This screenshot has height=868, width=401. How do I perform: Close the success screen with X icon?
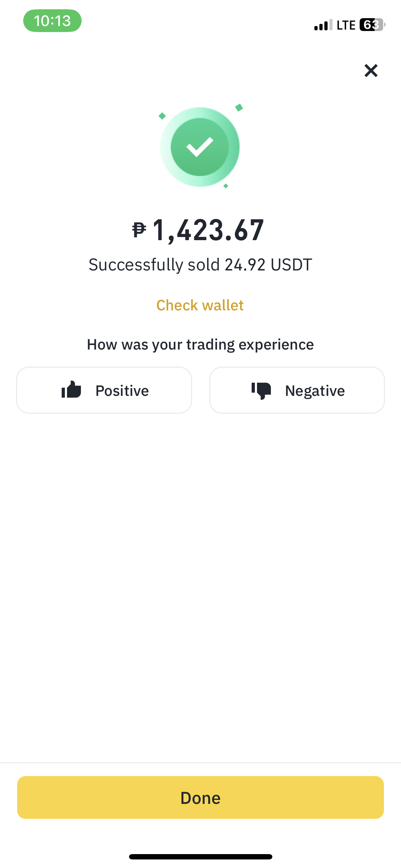(371, 71)
